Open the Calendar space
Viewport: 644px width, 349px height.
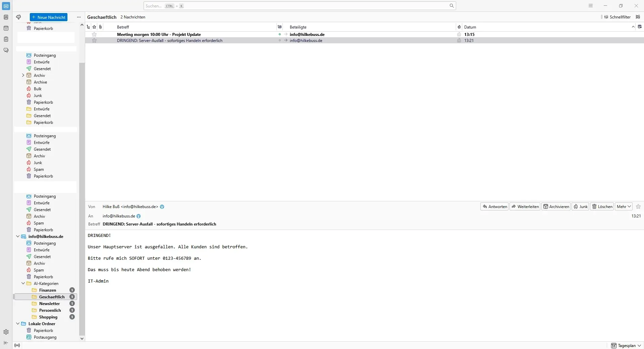click(x=6, y=28)
